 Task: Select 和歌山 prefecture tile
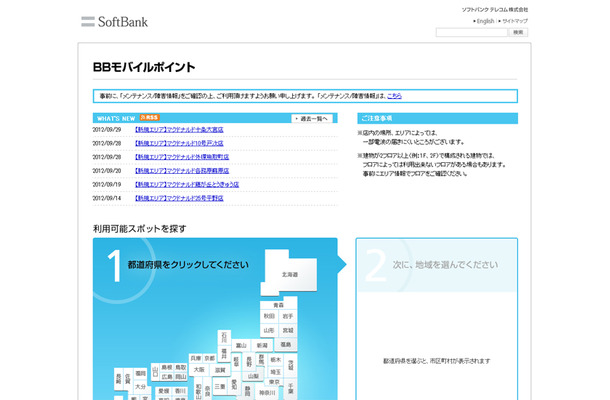(198, 390)
